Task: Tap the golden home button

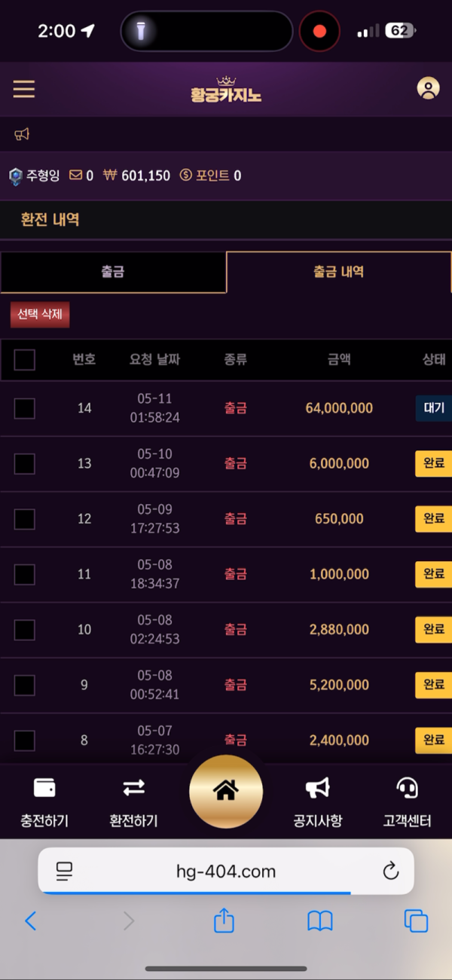Action: pyautogui.click(x=226, y=791)
